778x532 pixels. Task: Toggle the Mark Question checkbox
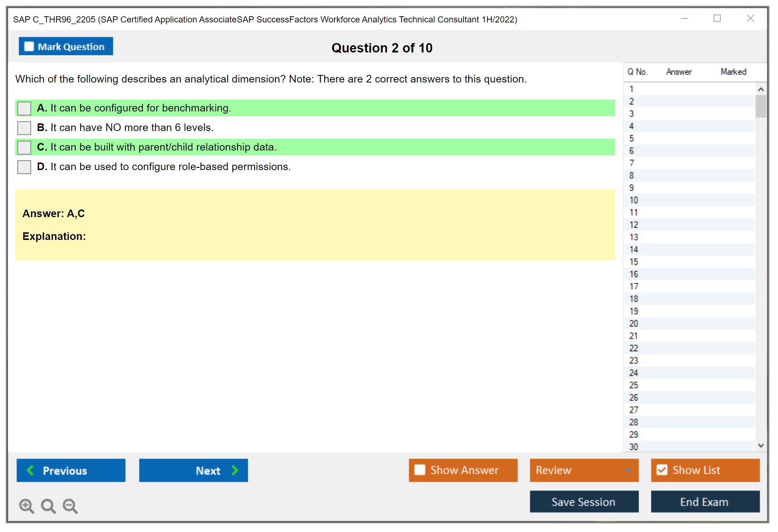click(x=29, y=46)
